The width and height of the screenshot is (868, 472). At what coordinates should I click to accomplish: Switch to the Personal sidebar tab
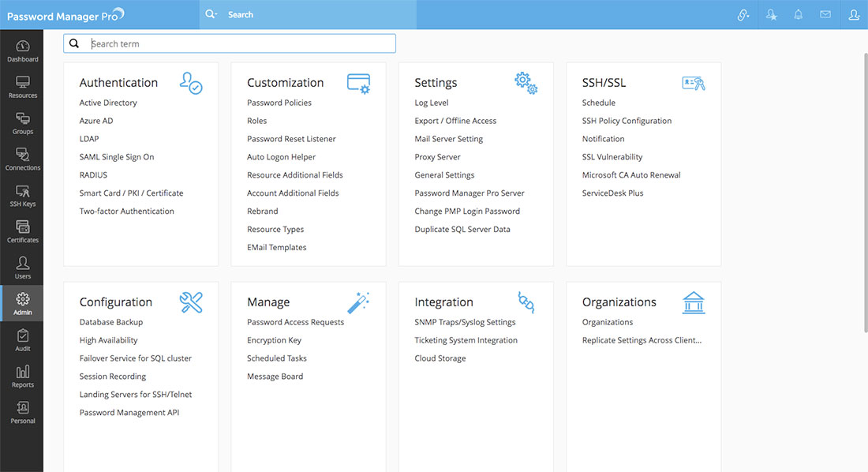tap(22, 413)
